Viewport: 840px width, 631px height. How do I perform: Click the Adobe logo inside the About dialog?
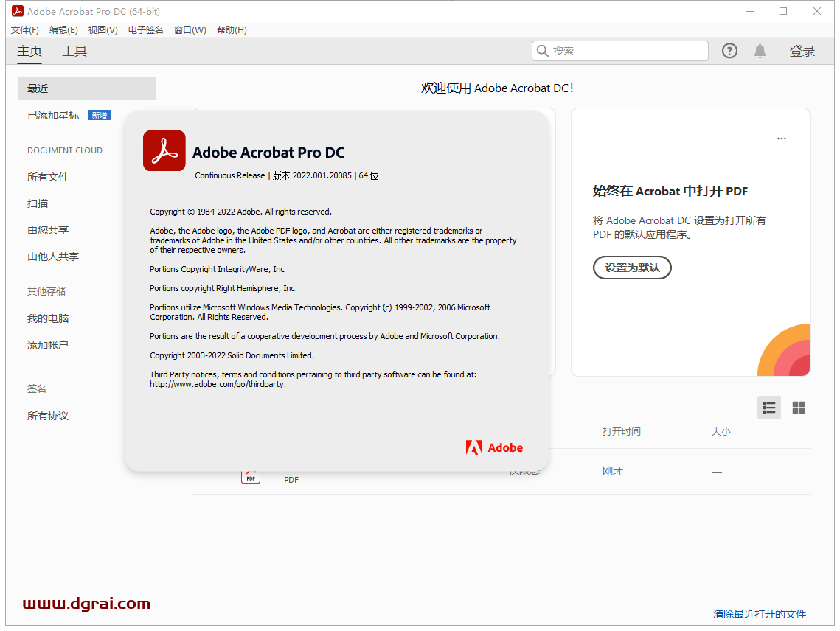(x=494, y=447)
